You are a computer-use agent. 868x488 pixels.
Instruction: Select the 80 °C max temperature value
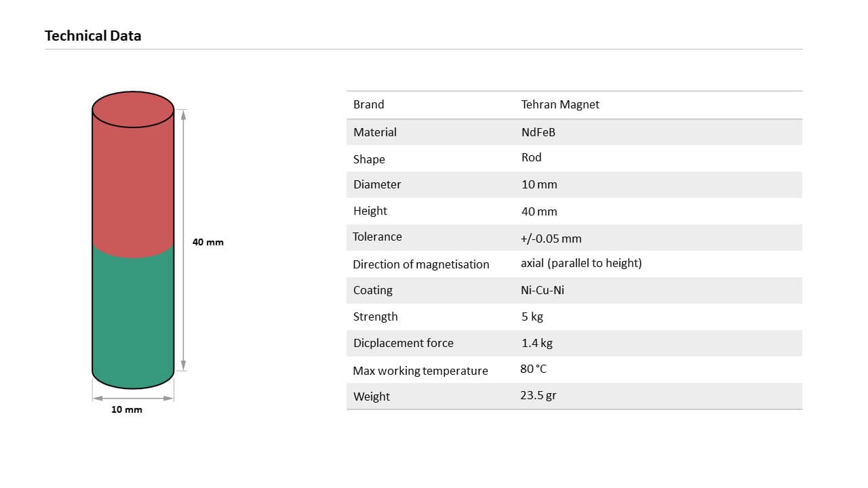pos(533,369)
